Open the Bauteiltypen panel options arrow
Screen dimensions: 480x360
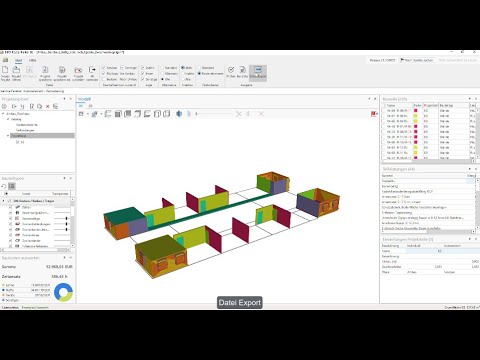pyautogui.click(x=64, y=178)
